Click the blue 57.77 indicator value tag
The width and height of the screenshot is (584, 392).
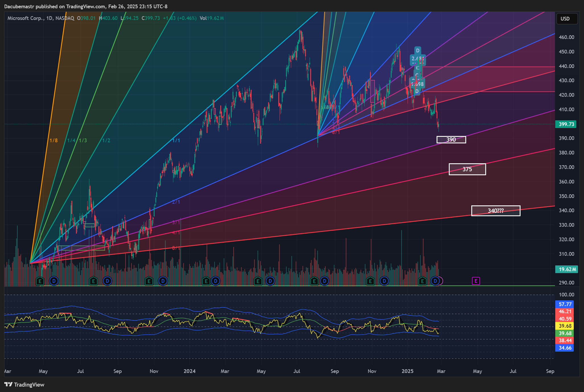coord(565,304)
